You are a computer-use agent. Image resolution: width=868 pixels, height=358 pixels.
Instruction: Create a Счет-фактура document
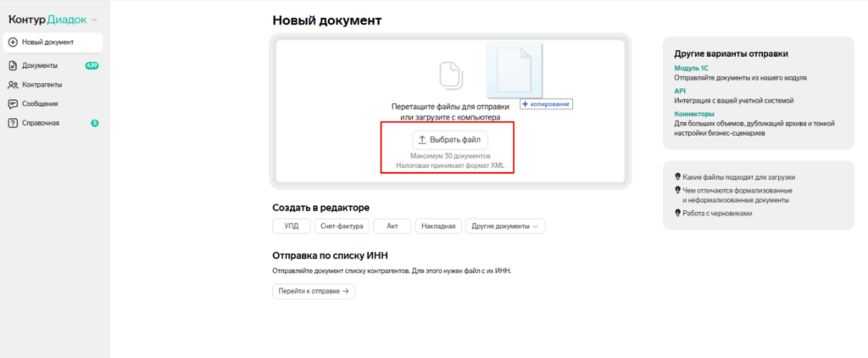[x=342, y=227]
